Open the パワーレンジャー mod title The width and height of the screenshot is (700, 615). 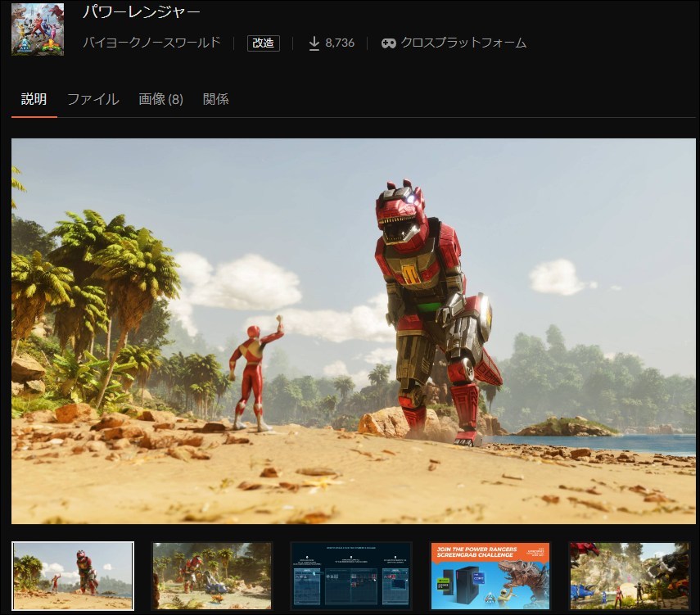pyautogui.click(x=141, y=12)
